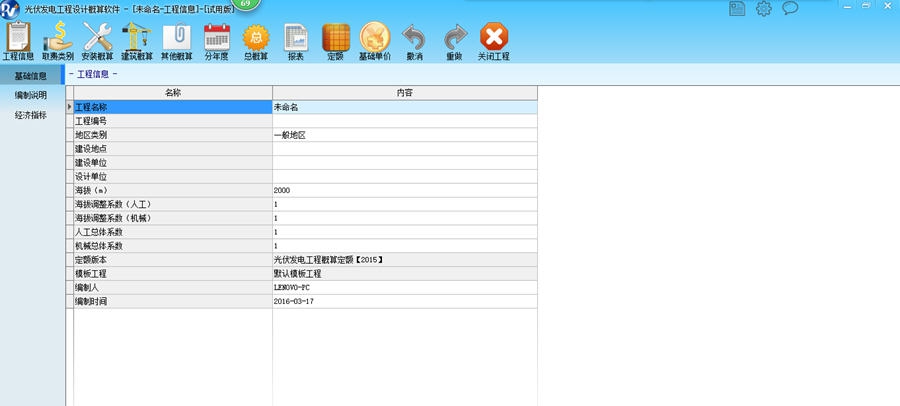Edit the altitude value 2000
The width and height of the screenshot is (900, 406).
coord(405,190)
